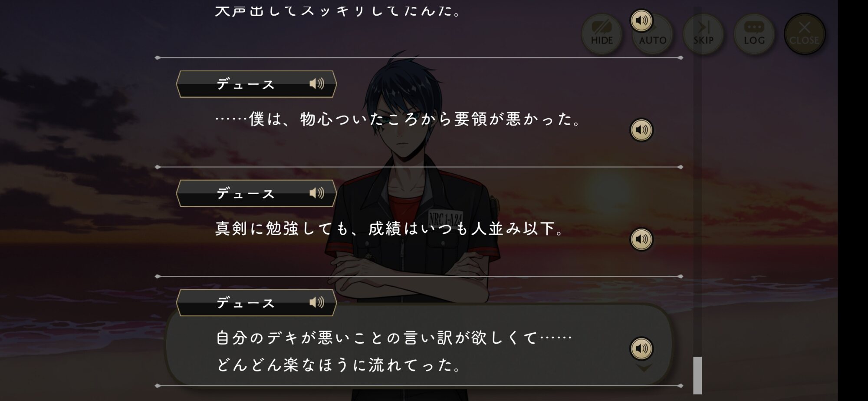Open the LOG button
Screen dimensions: 868x401
754,34
